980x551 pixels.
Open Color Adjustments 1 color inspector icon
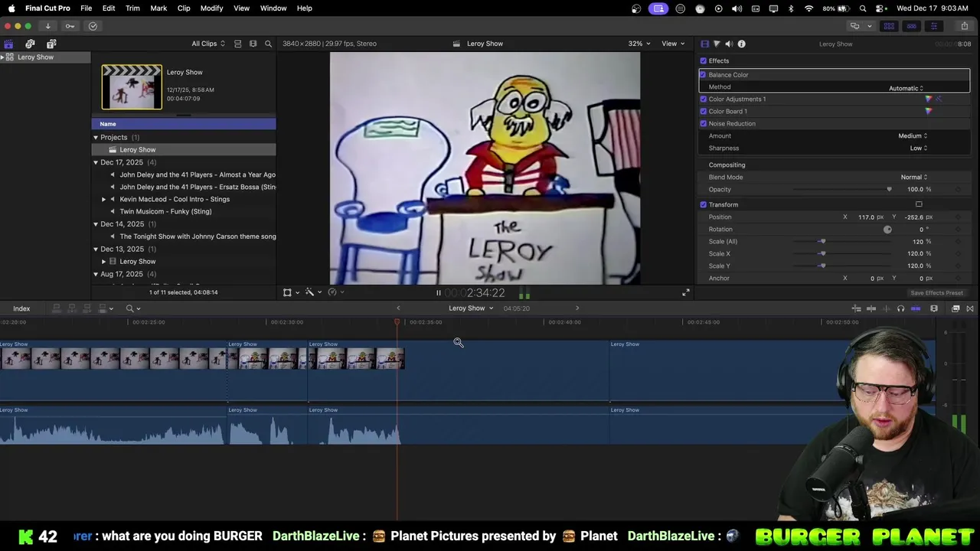point(929,99)
